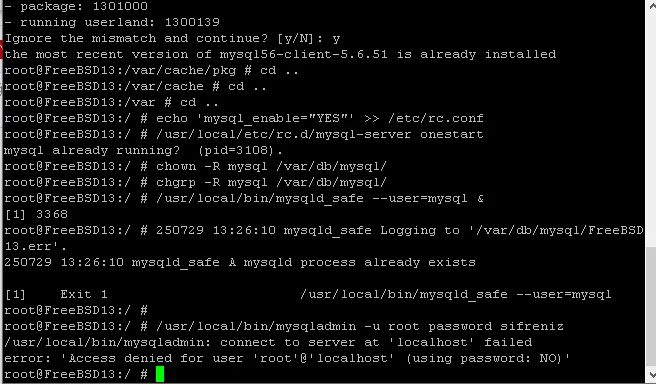
Task: Click the echo mysql_enable="YES" command line
Action: (x=244, y=118)
